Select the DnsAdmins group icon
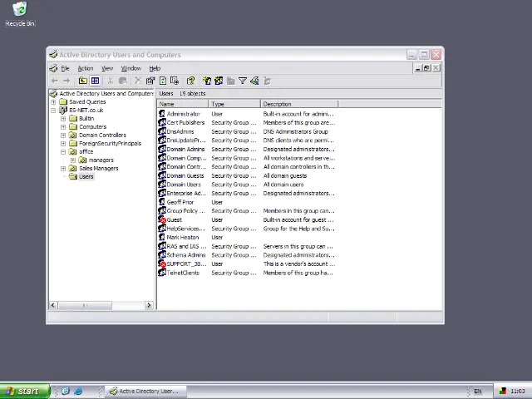The width and height of the screenshot is (532, 399). tap(162, 131)
